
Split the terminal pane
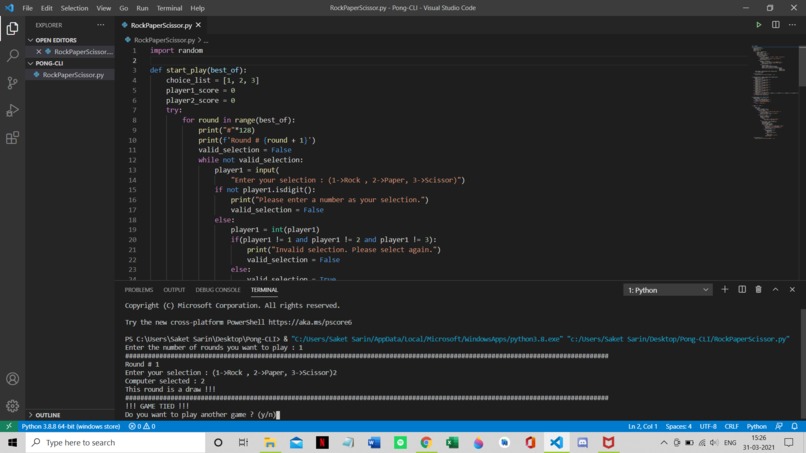tap(742, 289)
